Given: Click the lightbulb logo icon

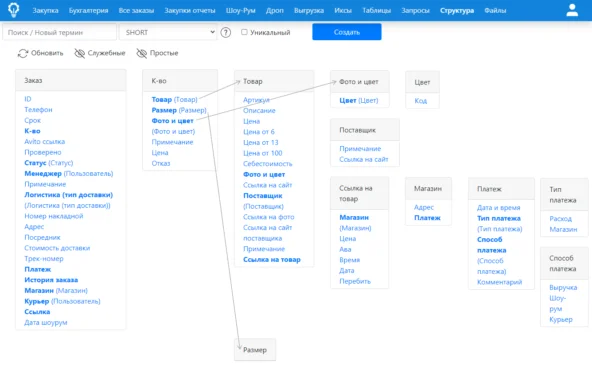Looking at the screenshot, I should pos(14,10).
